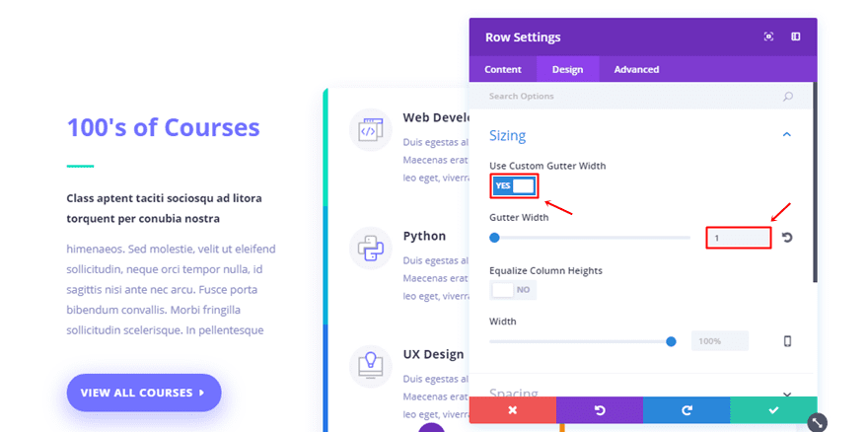Click the red discard changes X button
The image size is (868, 432).
[512, 410]
